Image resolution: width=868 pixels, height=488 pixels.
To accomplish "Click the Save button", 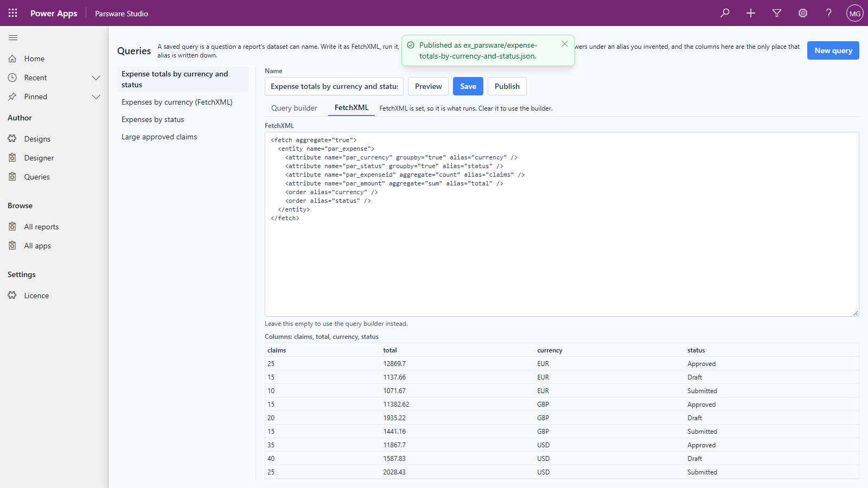I will 468,86.
